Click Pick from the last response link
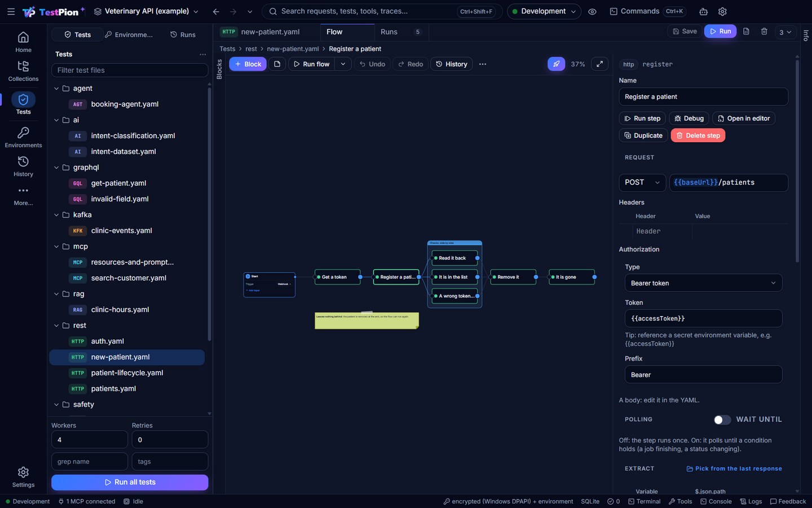812x508 pixels. click(x=734, y=468)
